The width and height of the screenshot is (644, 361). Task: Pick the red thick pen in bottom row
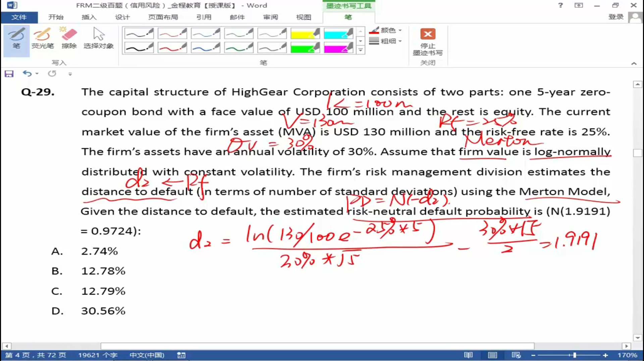172,48
